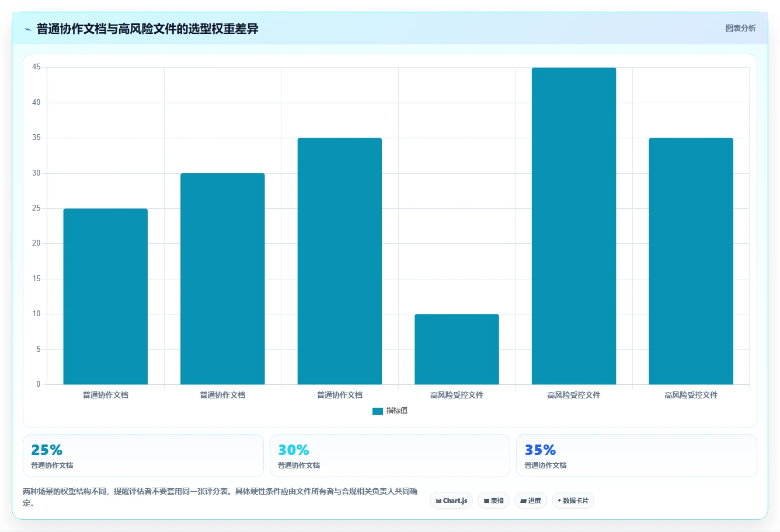Select the 高风险受控文件 bar with value 35
The width and height of the screenshot is (780, 532).
pos(691,261)
